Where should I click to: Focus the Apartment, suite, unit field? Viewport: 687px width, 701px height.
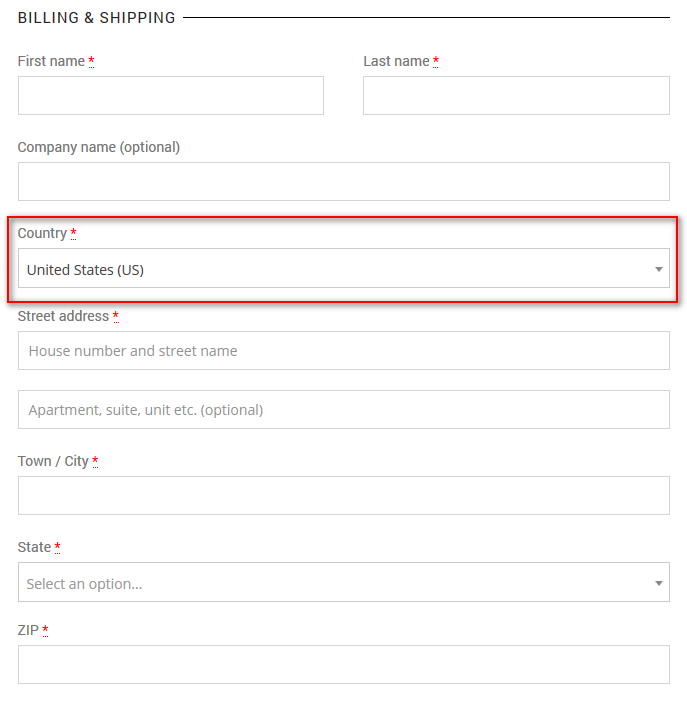[x=343, y=410]
